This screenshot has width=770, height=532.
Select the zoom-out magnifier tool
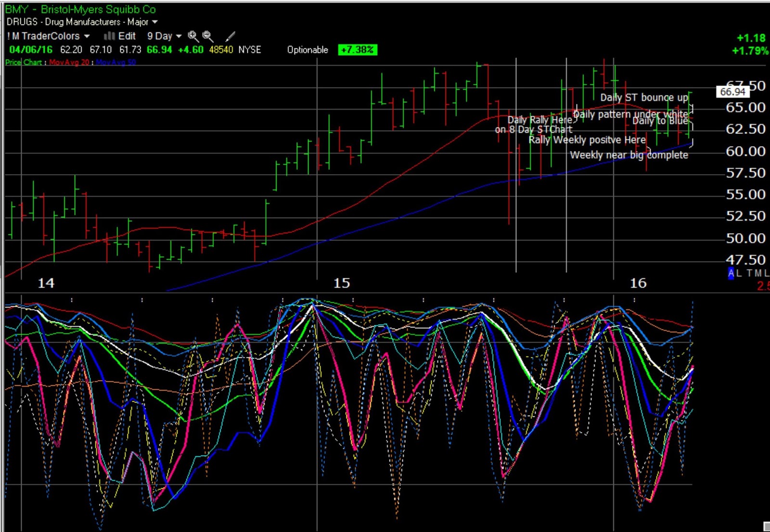click(207, 35)
